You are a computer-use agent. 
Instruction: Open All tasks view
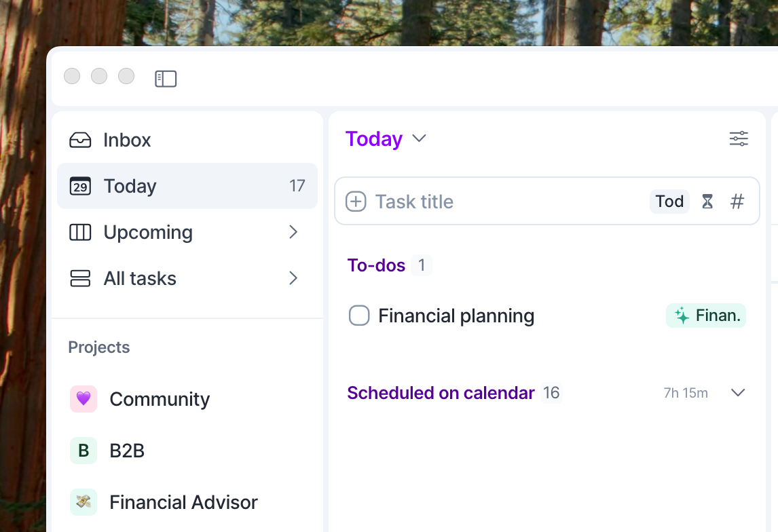[140, 278]
